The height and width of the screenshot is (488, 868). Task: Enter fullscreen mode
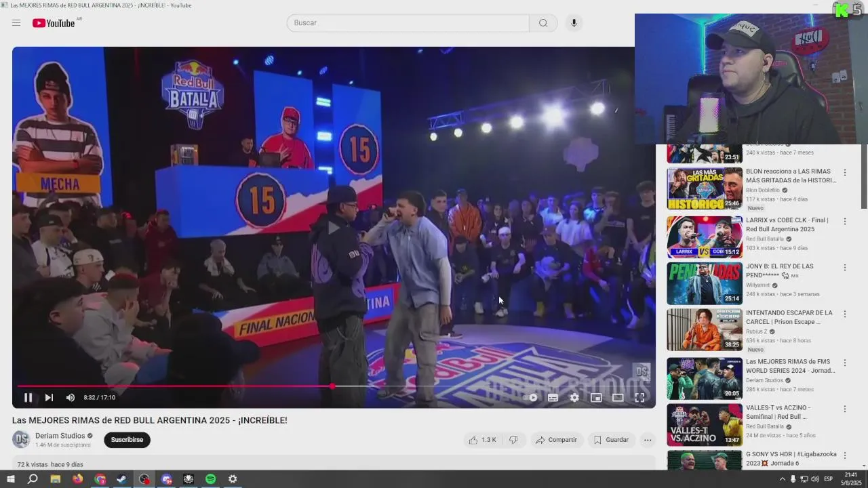click(x=639, y=398)
